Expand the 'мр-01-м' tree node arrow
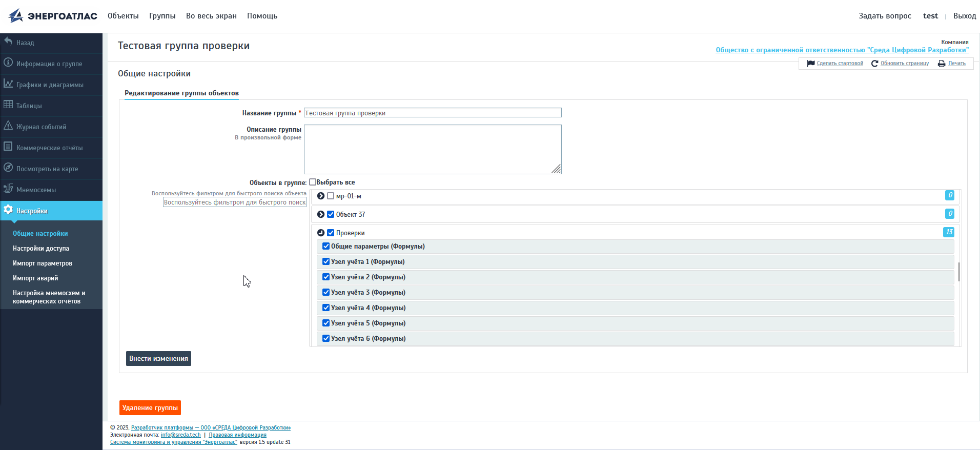 321,196
